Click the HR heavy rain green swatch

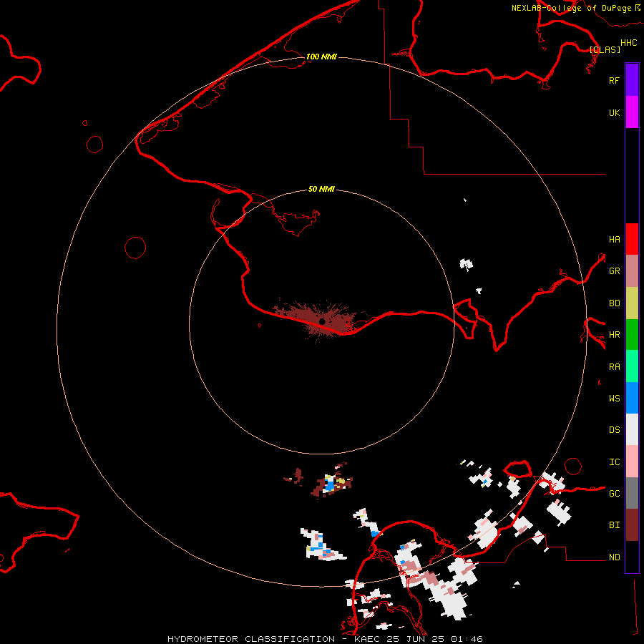632,335
